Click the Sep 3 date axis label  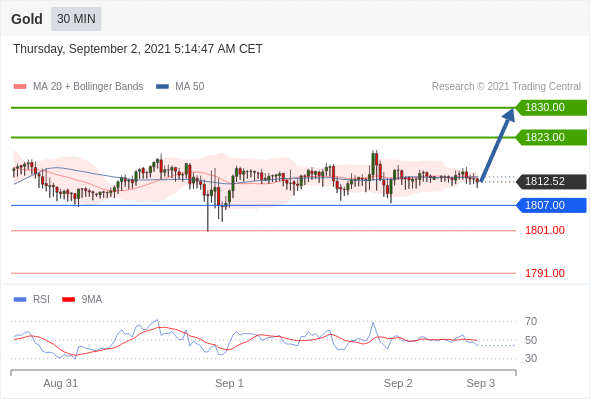pyautogui.click(x=481, y=383)
